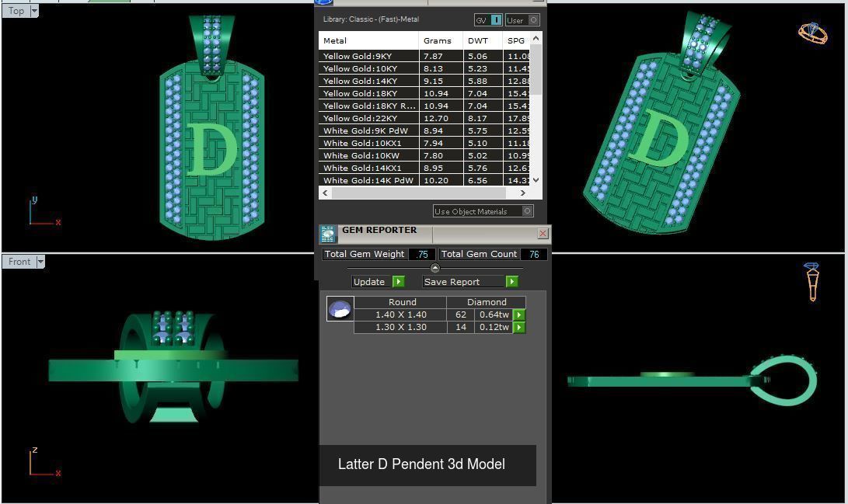Screen dimensions: 848x504
Task: Click the gem count cell showing 14
Action: pos(461,327)
